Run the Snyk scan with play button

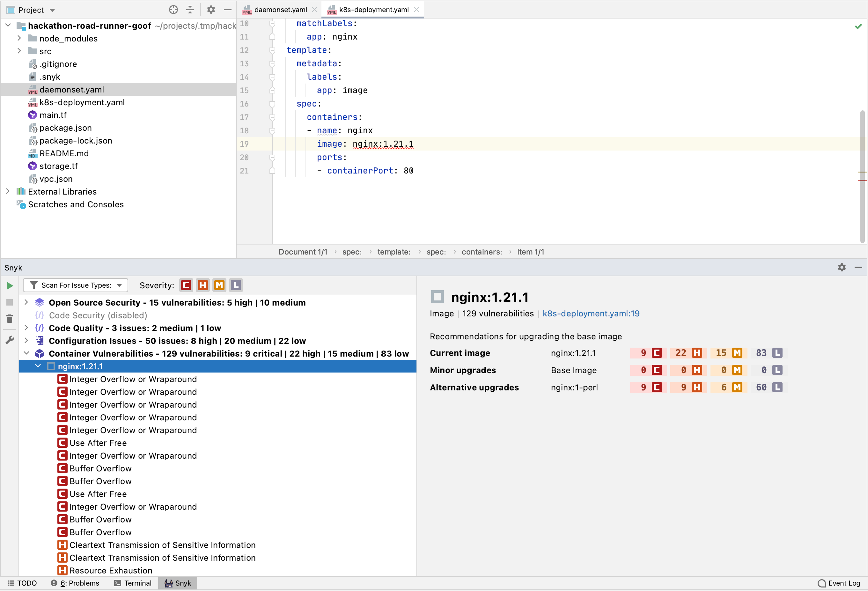[10, 286]
